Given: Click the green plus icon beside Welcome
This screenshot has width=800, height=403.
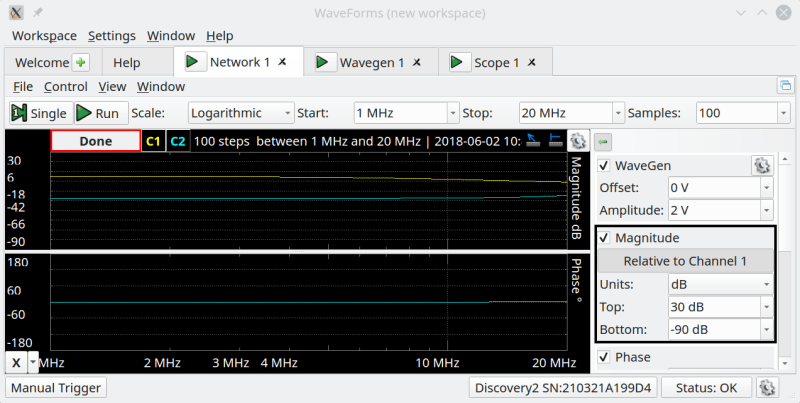Looking at the screenshot, I should [x=81, y=62].
